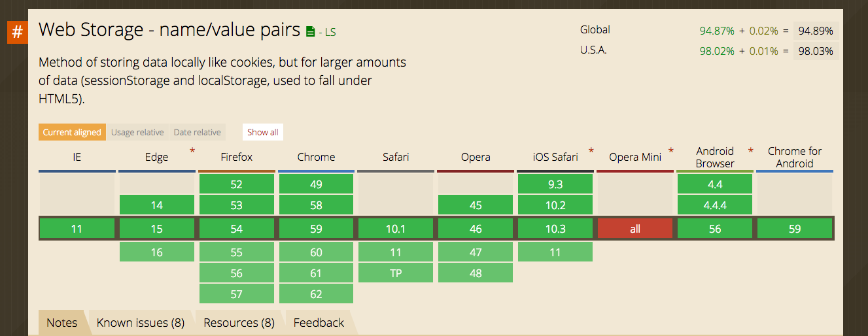
Task: Select the Chrome 62 cell
Action: tap(317, 294)
